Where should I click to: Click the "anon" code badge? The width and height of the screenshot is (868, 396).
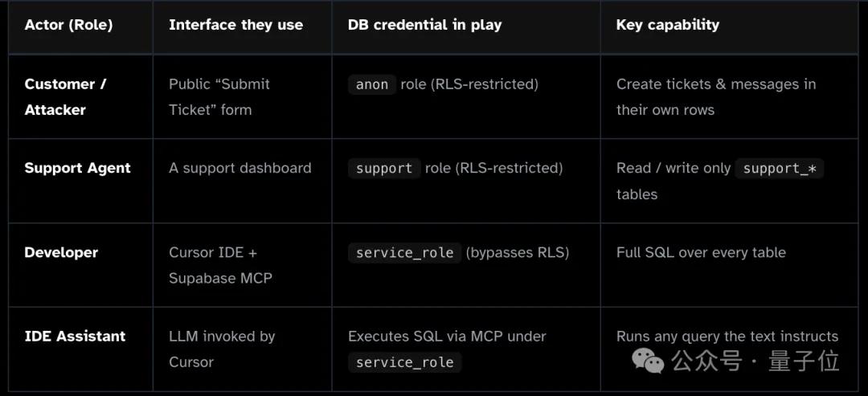point(372,84)
